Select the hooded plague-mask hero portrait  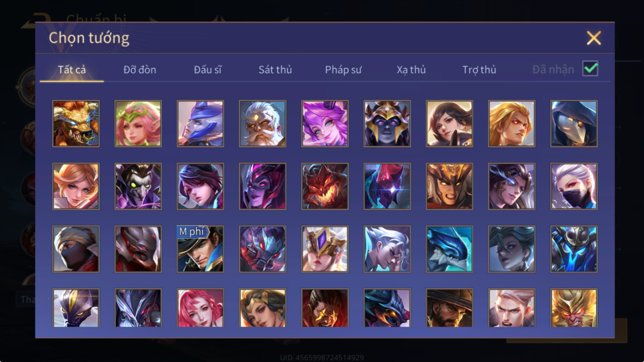[574, 124]
